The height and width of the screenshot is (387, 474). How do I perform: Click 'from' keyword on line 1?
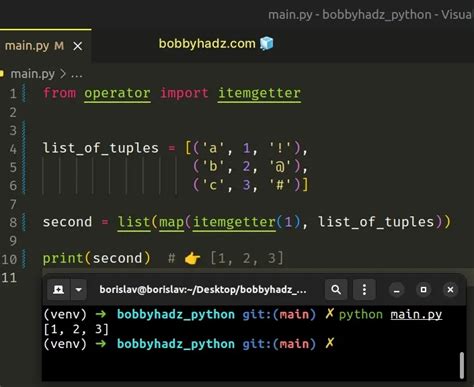coord(59,93)
